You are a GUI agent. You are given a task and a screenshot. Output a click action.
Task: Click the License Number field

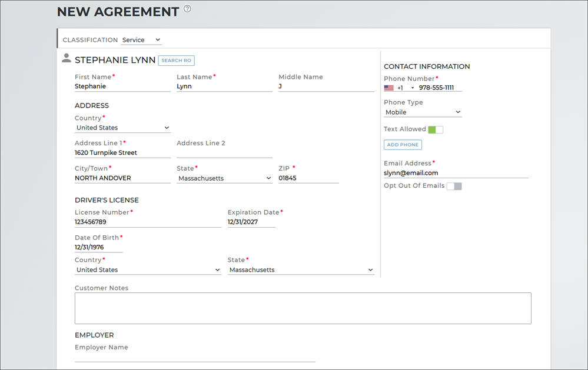point(148,222)
